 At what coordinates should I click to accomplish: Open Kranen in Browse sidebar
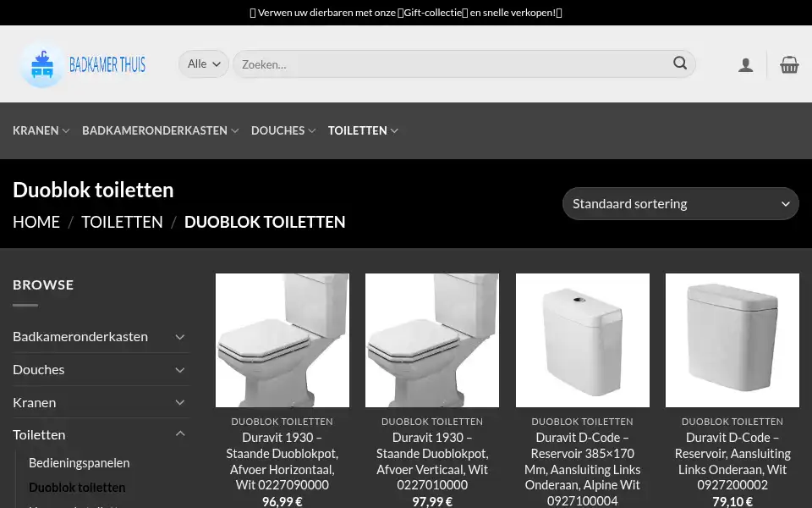click(34, 402)
